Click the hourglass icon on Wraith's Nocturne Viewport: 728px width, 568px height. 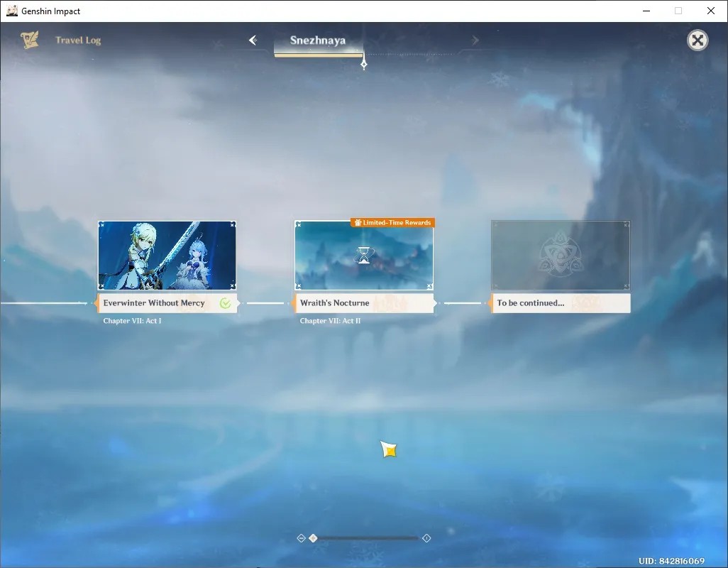coord(364,256)
